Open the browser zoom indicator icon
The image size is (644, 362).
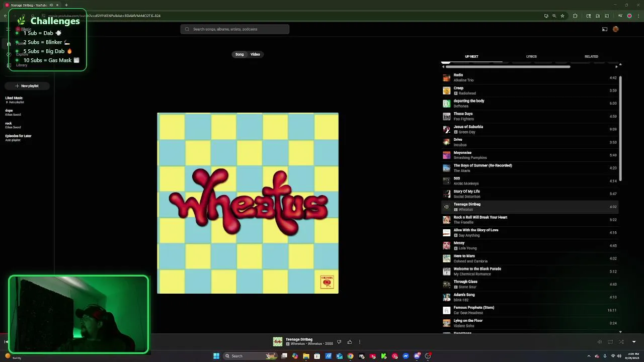click(554, 16)
